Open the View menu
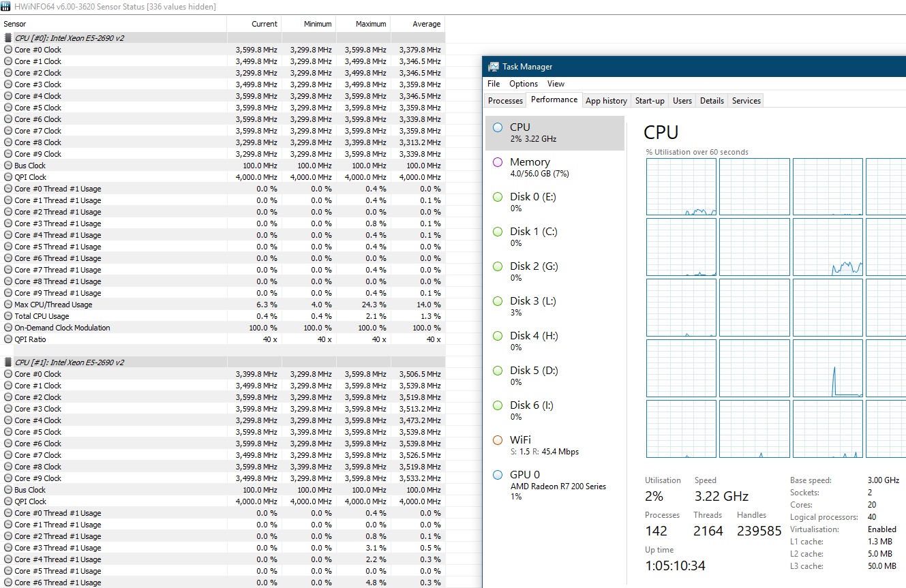Viewport: 906px width, 588px height. (x=556, y=84)
